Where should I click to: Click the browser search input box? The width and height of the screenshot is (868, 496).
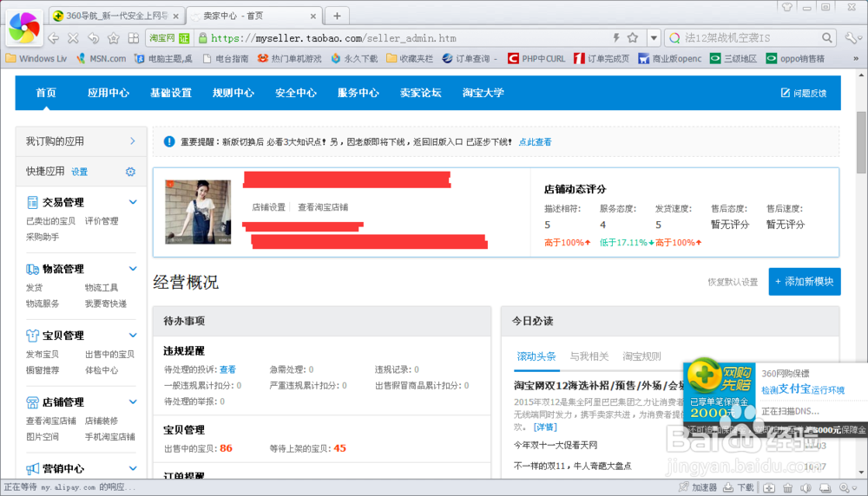click(751, 37)
